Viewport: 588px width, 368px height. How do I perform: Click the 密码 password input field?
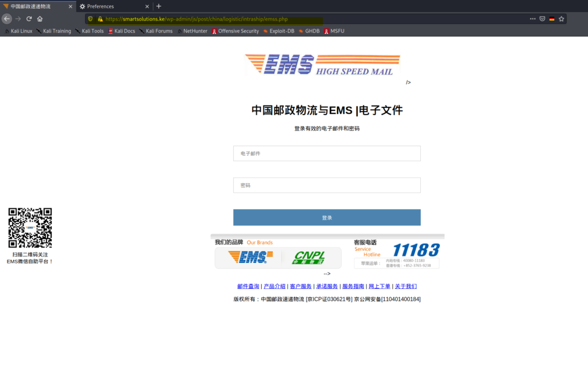pos(327,185)
